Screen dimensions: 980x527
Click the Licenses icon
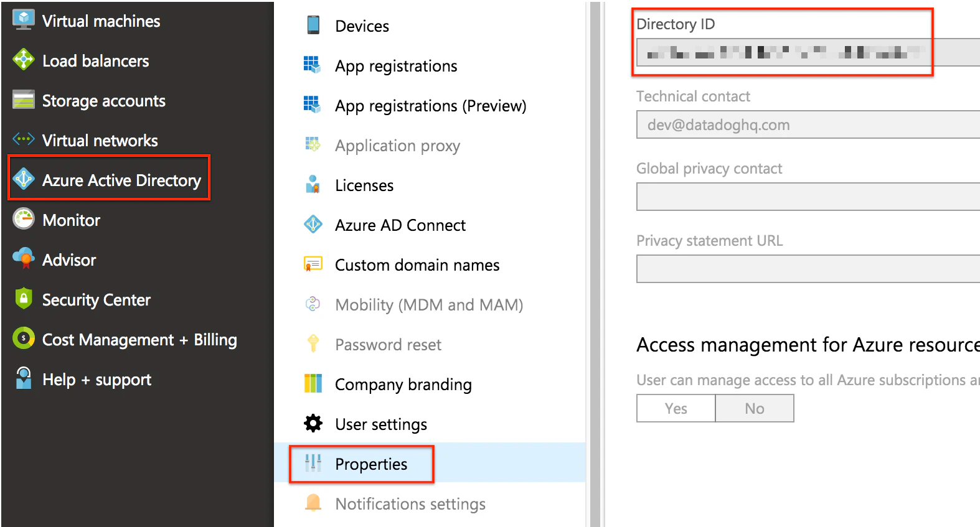point(313,184)
